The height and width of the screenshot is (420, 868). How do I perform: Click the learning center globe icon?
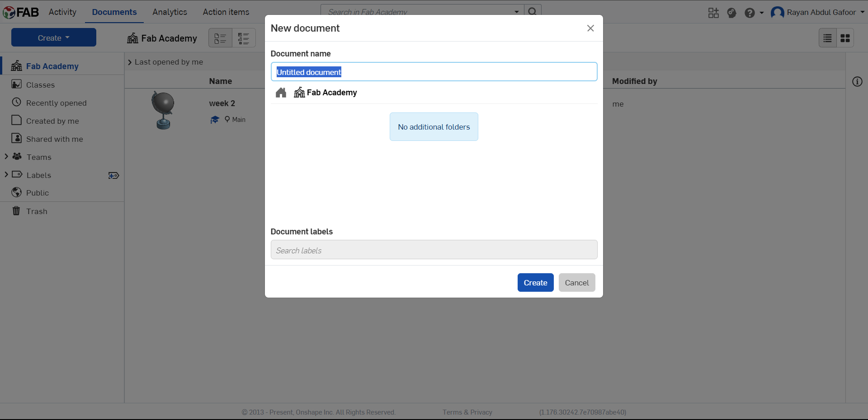pos(731,13)
